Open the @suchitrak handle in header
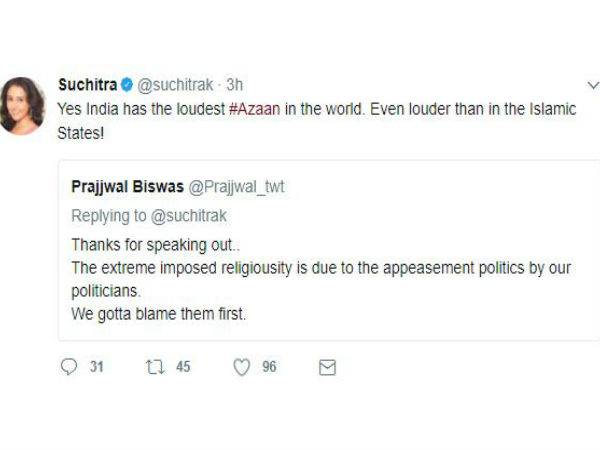The image size is (600, 450). coord(175,85)
